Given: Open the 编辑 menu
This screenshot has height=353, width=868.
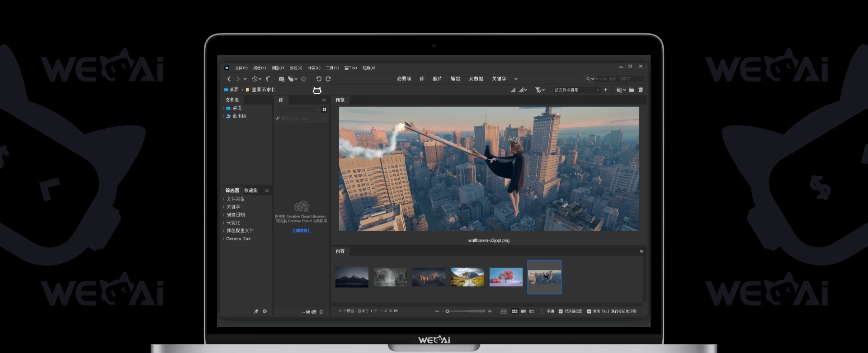Looking at the screenshot, I should tap(259, 68).
